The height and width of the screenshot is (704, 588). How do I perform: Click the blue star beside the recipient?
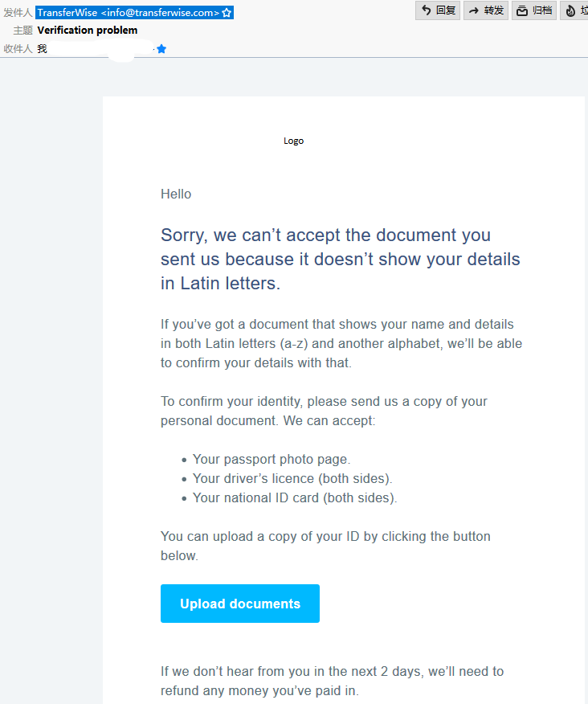click(x=161, y=49)
